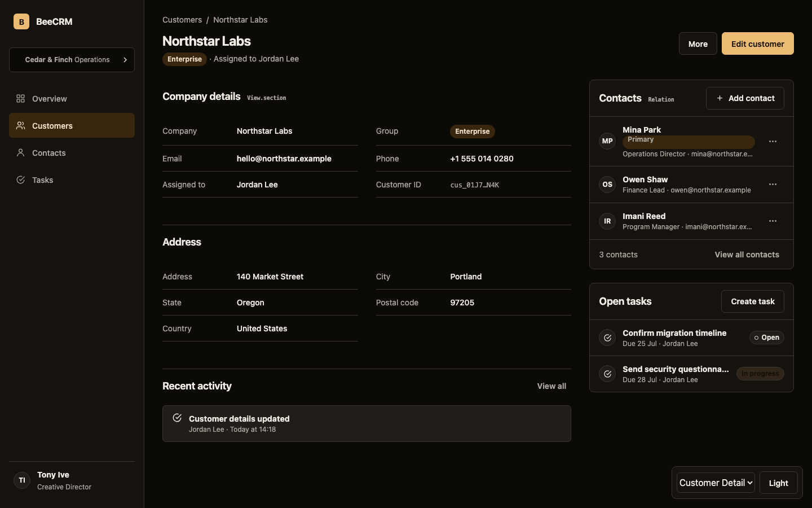Viewport: 812px width, 508px height.
Task: Click the TI avatar for Tony Ive
Action: pyautogui.click(x=22, y=480)
